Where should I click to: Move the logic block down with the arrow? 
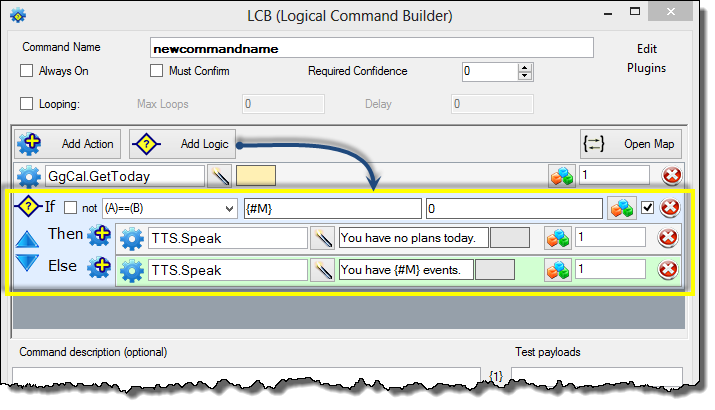point(27,263)
